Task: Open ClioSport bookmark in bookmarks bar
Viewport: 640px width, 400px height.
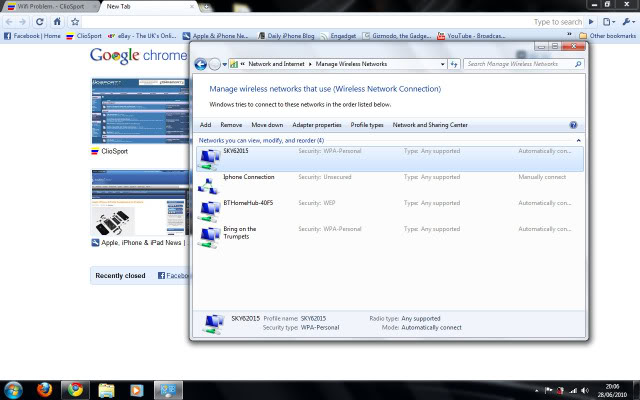Action: 84,36
